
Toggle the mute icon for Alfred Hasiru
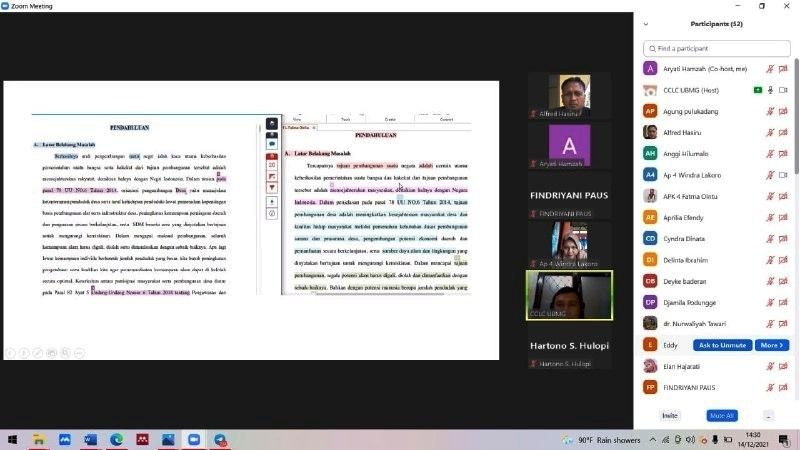770,132
